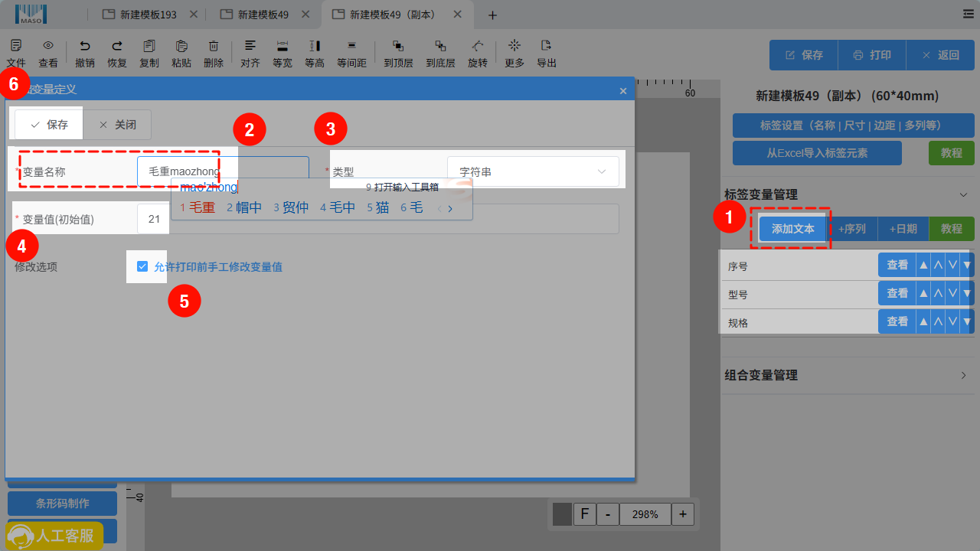Choose IME candidate 2 帽中
The width and height of the screenshot is (980, 551).
pyautogui.click(x=244, y=207)
